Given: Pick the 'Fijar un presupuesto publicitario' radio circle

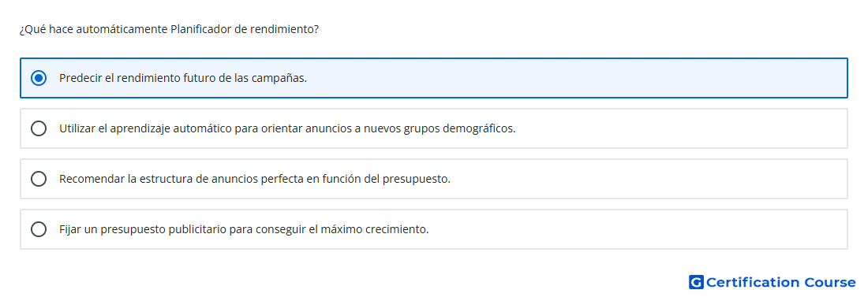Looking at the screenshot, I should coord(39,229).
